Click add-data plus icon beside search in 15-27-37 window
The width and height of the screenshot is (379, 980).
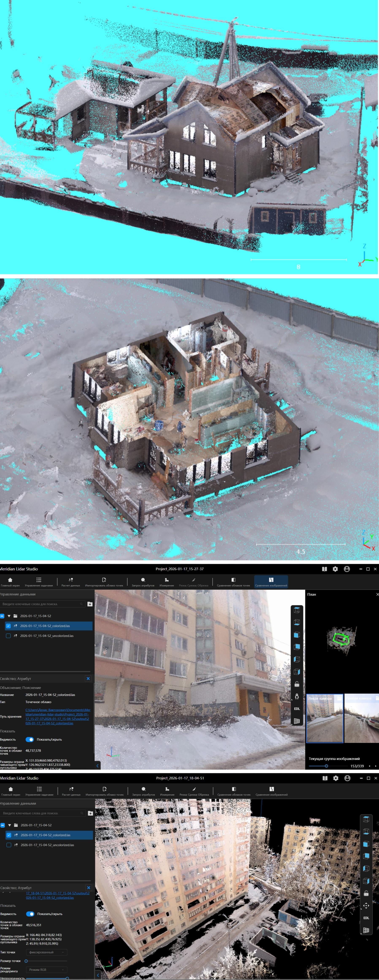pos(90,604)
